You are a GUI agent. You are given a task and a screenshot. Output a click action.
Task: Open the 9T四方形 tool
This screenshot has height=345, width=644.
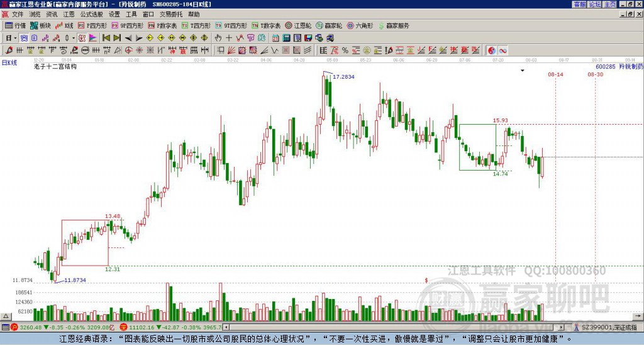click(x=231, y=25)
